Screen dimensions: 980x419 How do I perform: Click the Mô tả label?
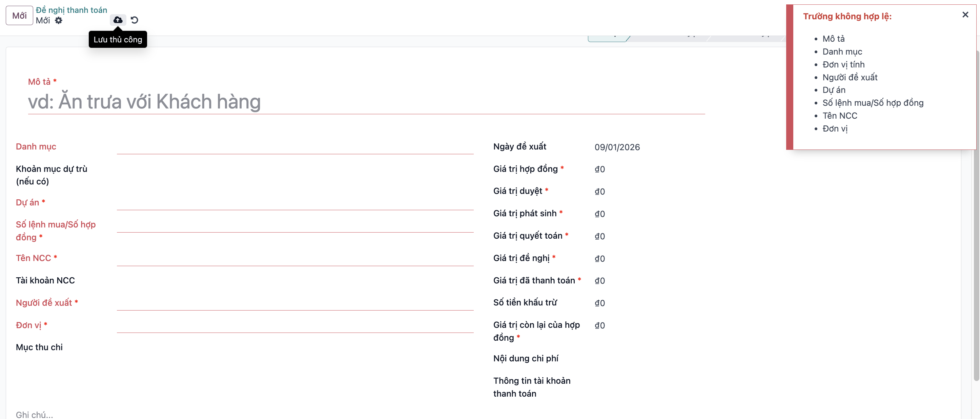(39, 82)
